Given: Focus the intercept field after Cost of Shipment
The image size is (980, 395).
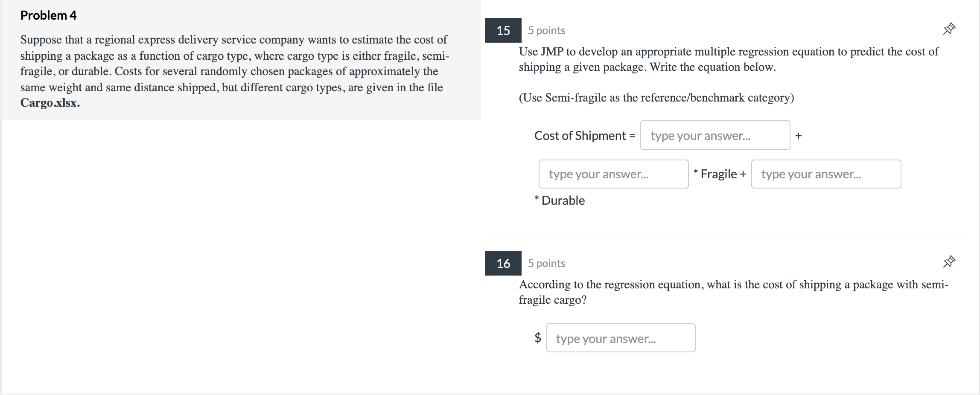Looking at the screenshot, I should pyautogui.click(x=715, y=135).
